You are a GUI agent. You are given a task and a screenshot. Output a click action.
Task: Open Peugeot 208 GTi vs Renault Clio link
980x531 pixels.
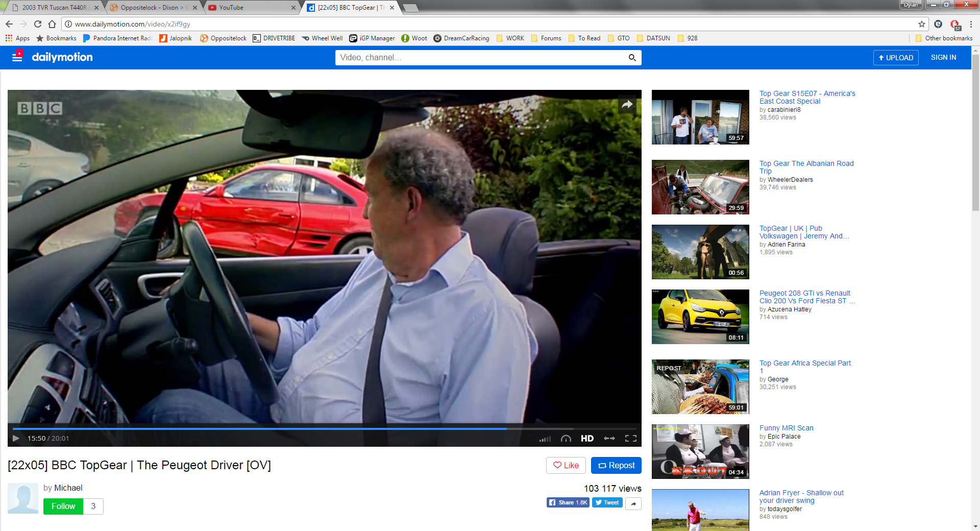(806, 297)
